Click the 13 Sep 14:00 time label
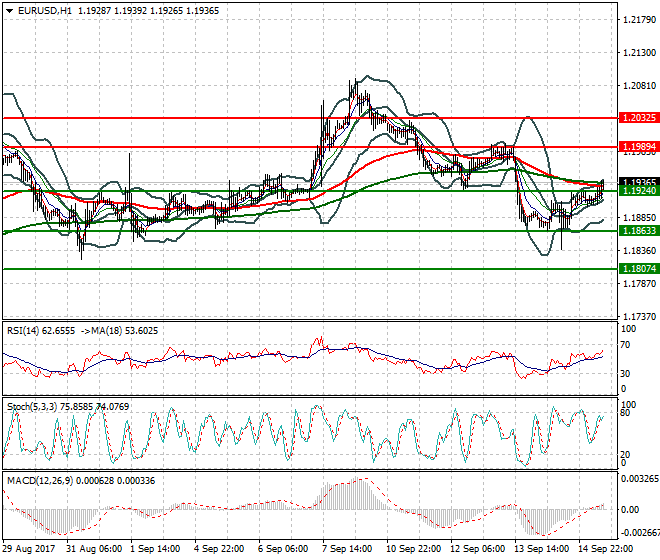Image resolution: width=660 pixels, height=560 pixels. 541,549
